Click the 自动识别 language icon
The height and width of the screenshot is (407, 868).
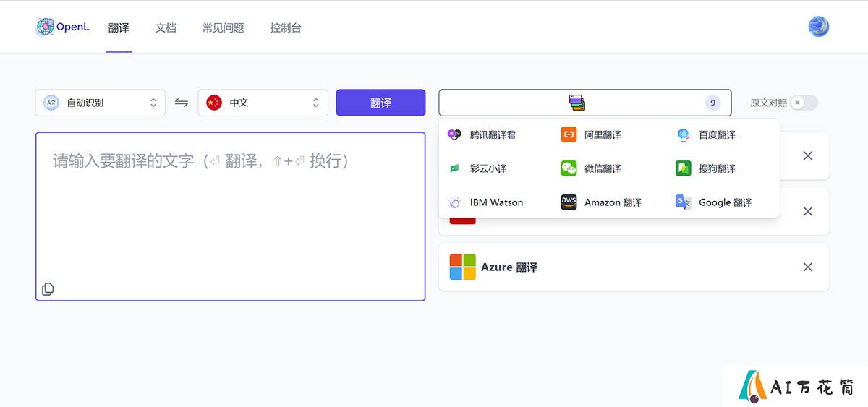(x=51, y=103)
